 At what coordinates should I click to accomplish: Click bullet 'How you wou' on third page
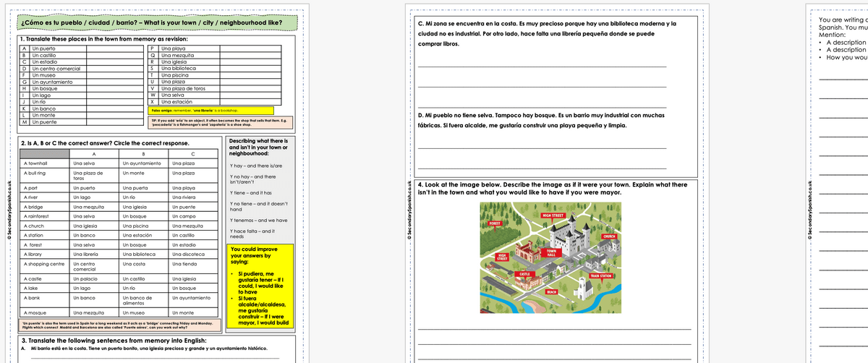click(846, 56)
